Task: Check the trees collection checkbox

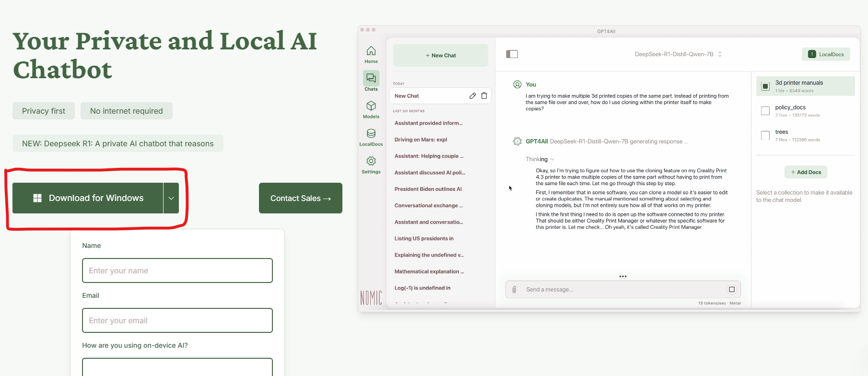Action: point(765,135)
